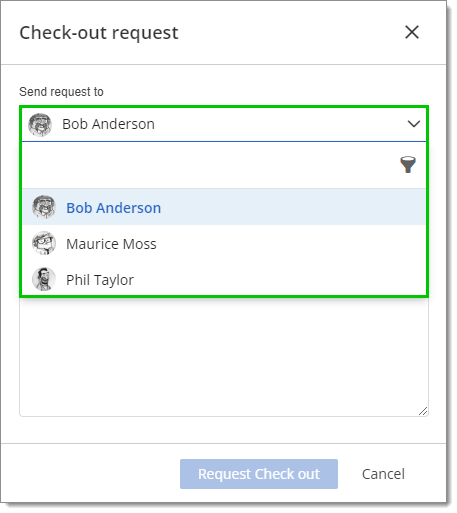The width and height of the screenshot is (457, 513).
Task: Choose Bob Anderson from the recipient list
Action: 224,207
